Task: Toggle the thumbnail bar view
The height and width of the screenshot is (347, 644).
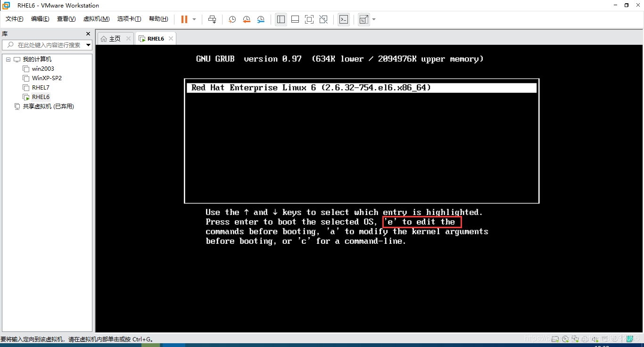Action: pos(295,19)
